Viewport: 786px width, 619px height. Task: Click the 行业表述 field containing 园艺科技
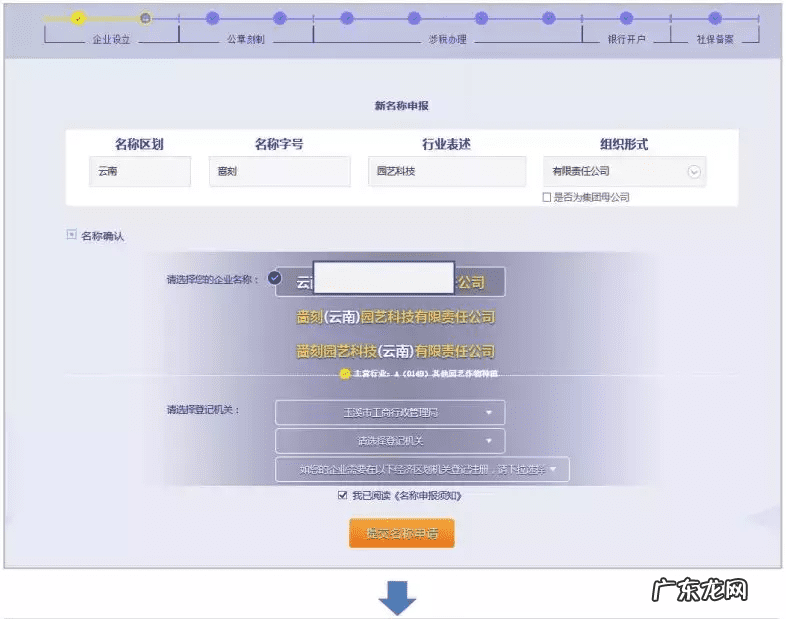coord(447,171)
